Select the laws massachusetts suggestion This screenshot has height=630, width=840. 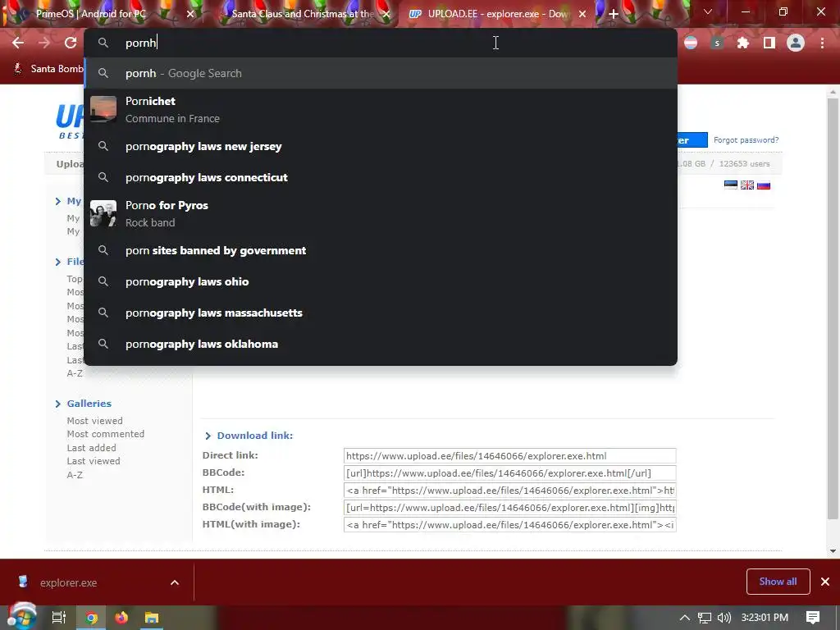[381, 313]
